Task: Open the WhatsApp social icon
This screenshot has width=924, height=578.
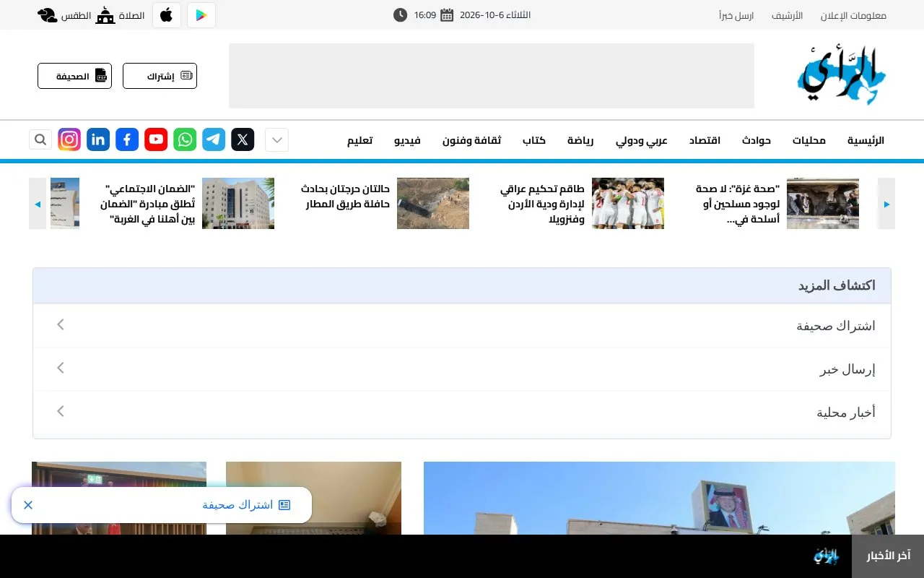Action: [185, 139]
